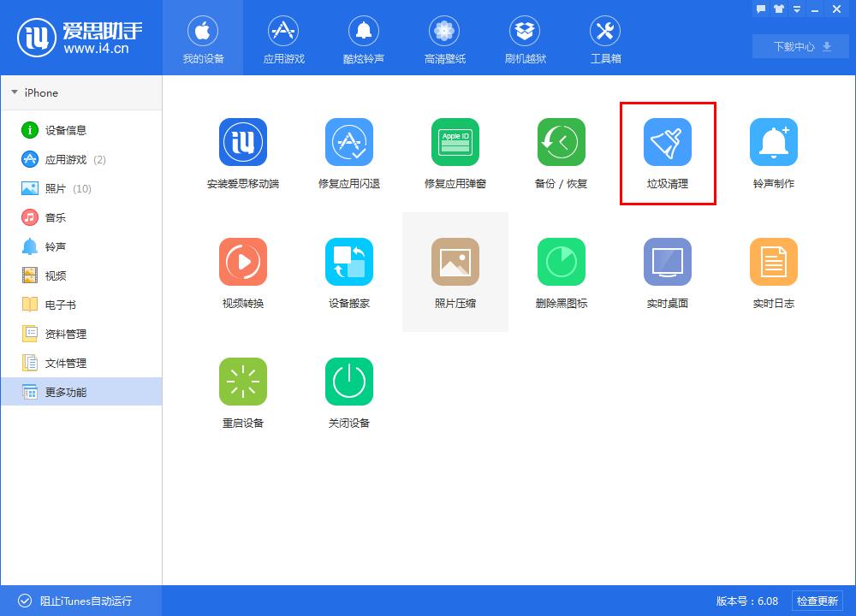Select 更多功能 in sidebar
Image resolution: width=856 pixels, height=616 pixels.
click(x=82, y=392)
